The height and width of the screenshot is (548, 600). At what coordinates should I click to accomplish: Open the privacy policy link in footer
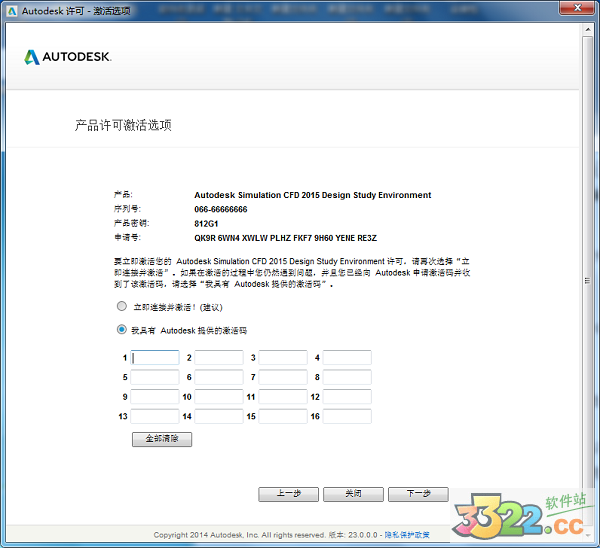click(x=407, y=535)
